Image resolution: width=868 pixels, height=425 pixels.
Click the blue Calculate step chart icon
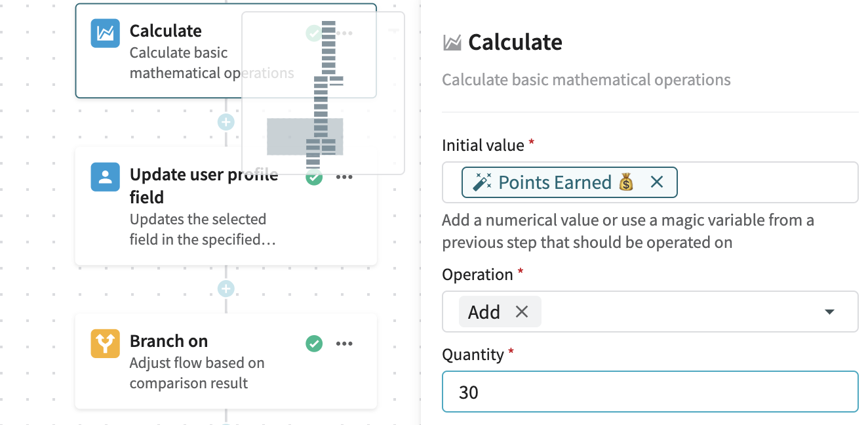105,33
